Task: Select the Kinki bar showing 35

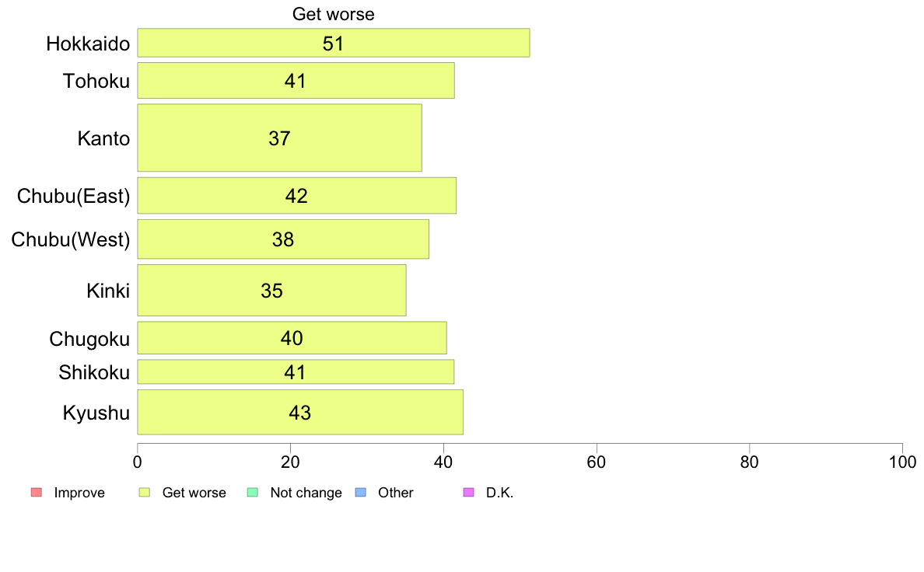Action: coord(271,291)
